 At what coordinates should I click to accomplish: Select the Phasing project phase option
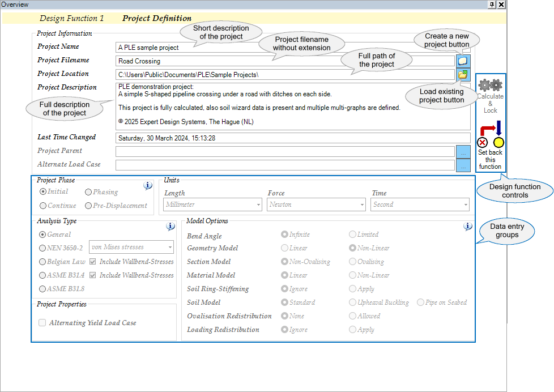(x=88, y=192)
